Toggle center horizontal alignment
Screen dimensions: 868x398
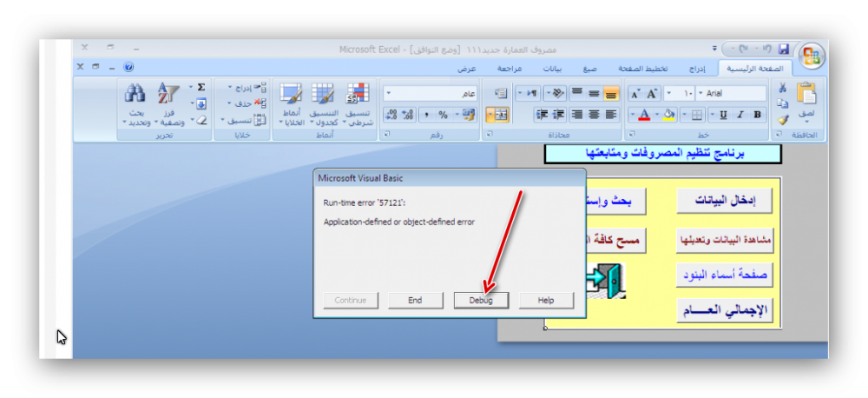[594, 115]
